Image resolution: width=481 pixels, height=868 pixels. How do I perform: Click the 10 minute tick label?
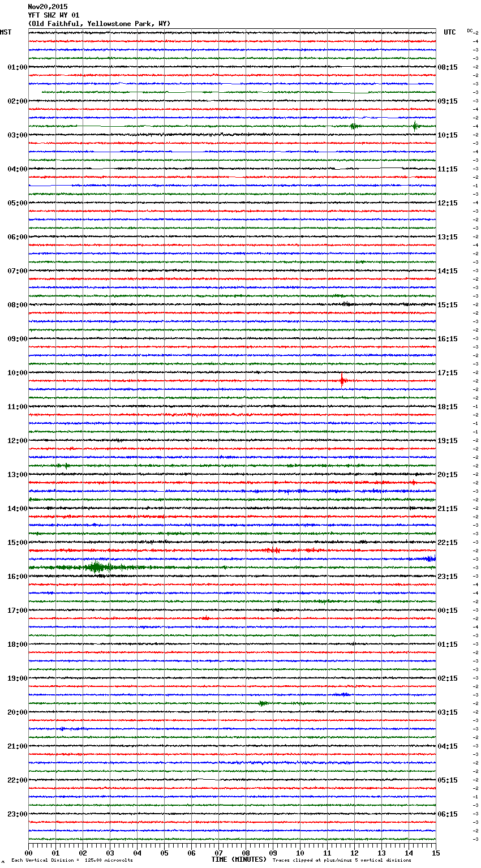[300, 853]
